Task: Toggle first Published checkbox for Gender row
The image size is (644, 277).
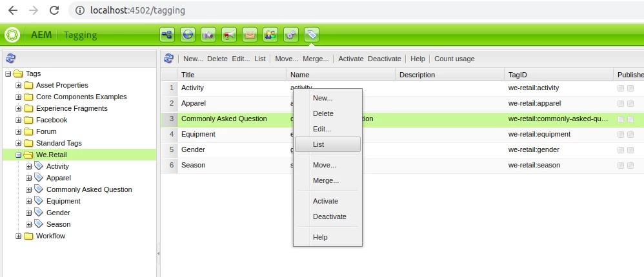Action: coord(621,150)
